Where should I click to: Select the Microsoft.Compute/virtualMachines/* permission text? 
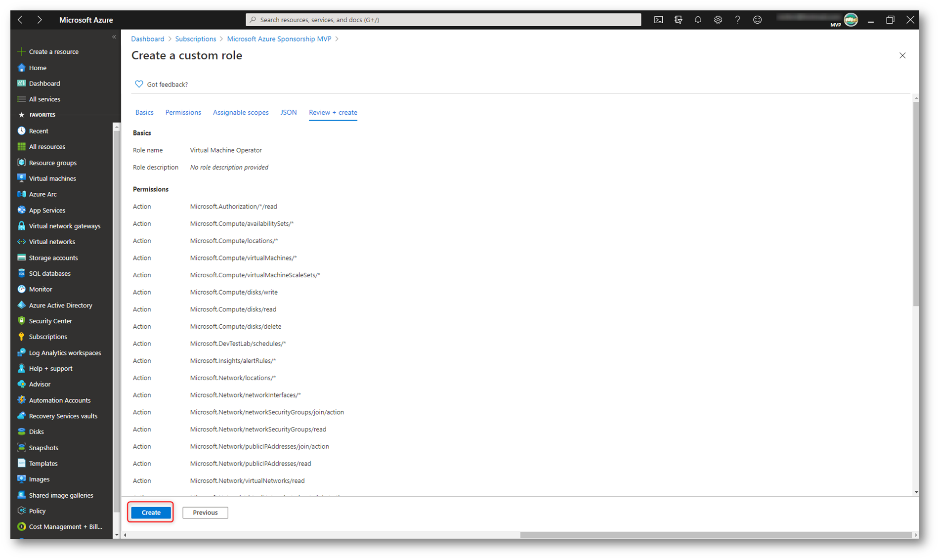pos(243,258)
